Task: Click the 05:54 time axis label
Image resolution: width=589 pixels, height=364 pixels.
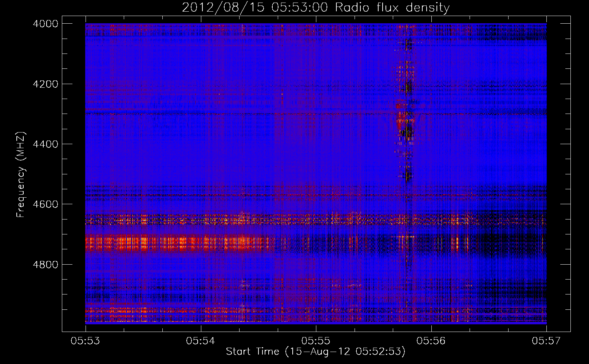Action: (201, 341)
